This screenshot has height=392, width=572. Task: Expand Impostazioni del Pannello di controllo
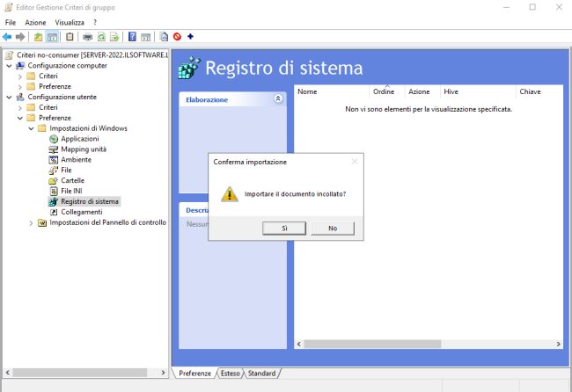tap(31, 223)
